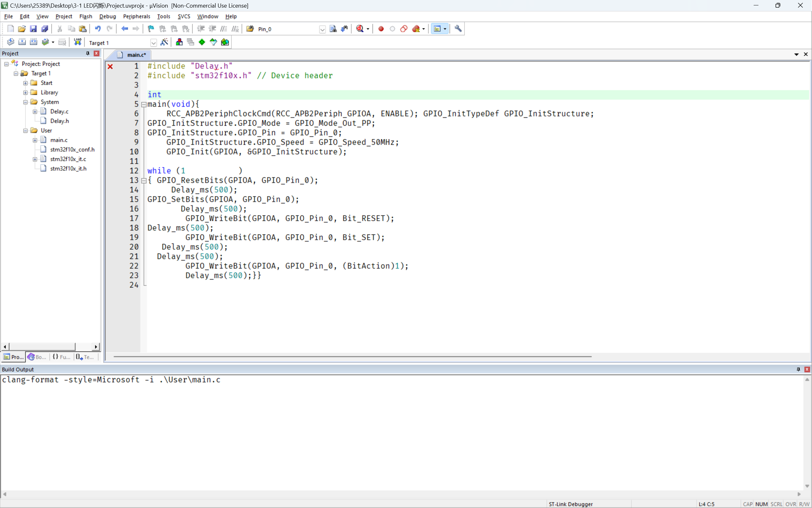
Task: Create a new file with toolbar icon
Action: coord(10,29)
